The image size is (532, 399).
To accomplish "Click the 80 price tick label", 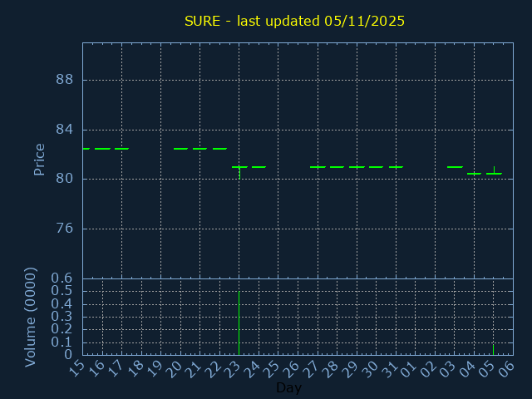I will coord(65,179).
